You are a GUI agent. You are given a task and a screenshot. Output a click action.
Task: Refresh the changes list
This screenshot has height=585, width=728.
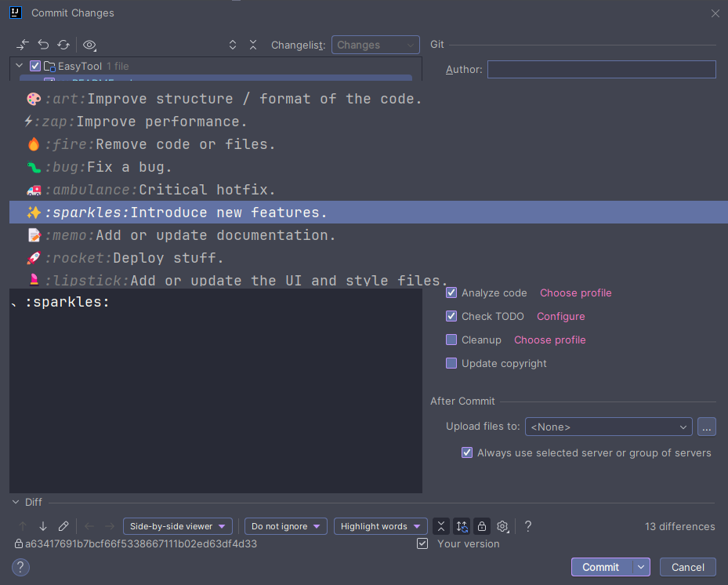pos(63,45)
